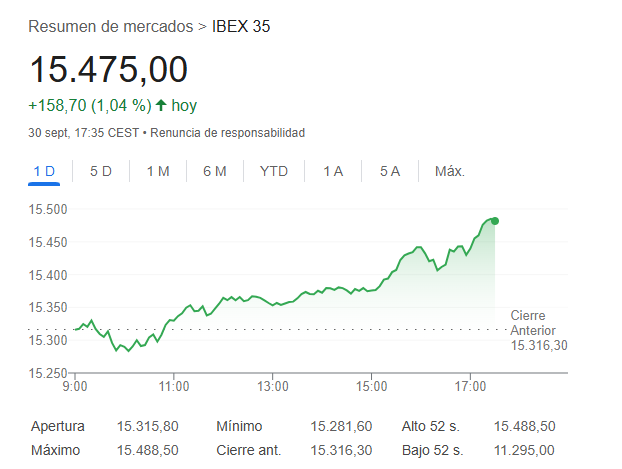This screenshot has height=469, width=622.
Task: Click the Bajo 52 s. value 11.295,00
Action: [524, 451]
